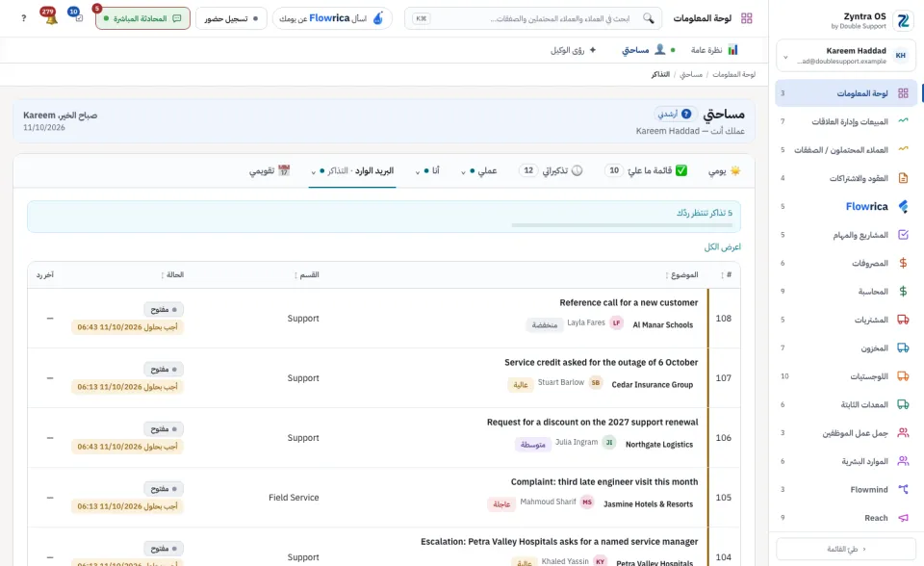Open Human Resources people icon
This screenshot has height=566, width=924.
[903, 460]
